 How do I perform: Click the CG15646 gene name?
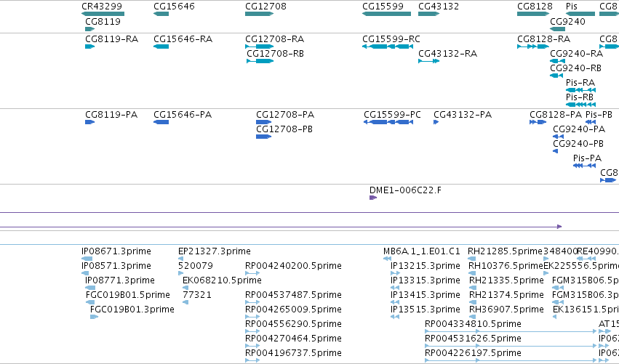pyautogui.click(x=174, y=7)
